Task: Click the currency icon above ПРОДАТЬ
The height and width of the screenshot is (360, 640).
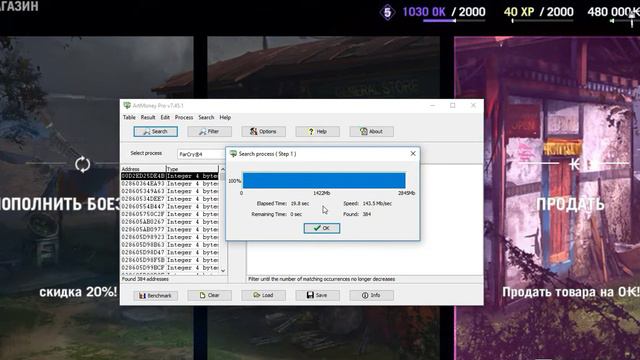Action: pyautogui.click(x=575, y=164)
